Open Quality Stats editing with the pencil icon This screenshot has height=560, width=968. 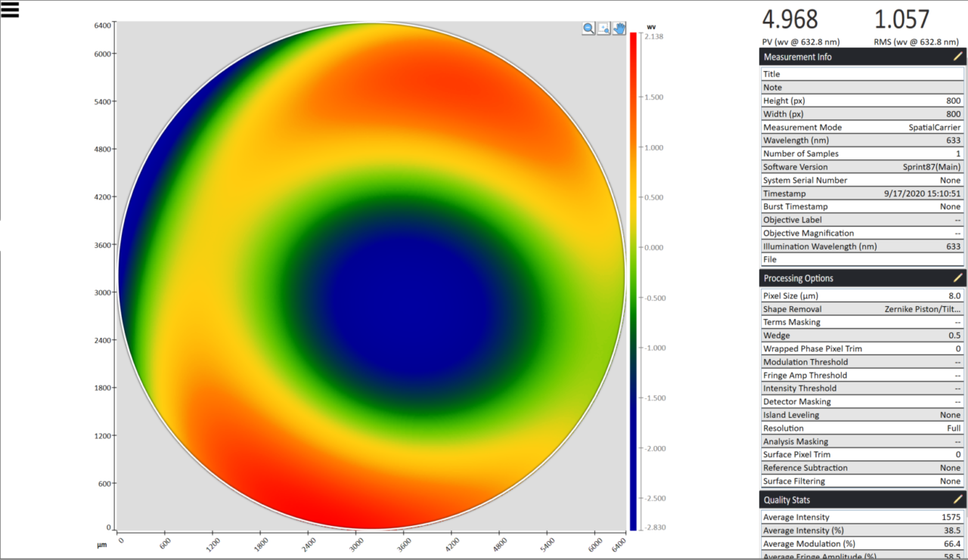tap(957, 499)
